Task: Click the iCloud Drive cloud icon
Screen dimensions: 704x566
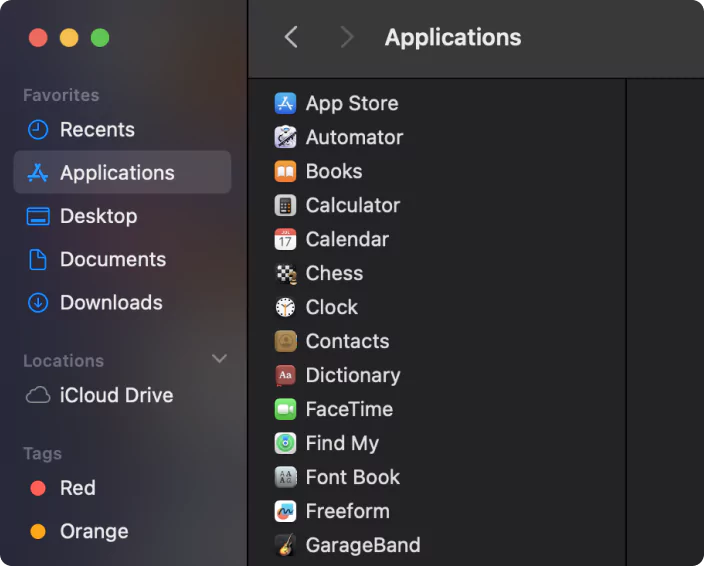Action: point(38,395)
